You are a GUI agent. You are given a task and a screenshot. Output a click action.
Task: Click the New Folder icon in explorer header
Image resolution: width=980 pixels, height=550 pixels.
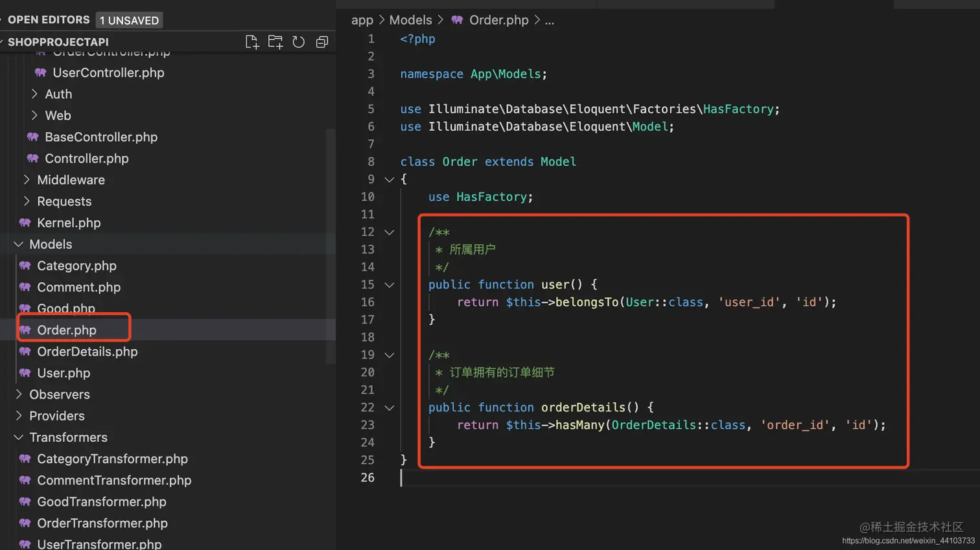pyautogui.click(x=275, y=42)
